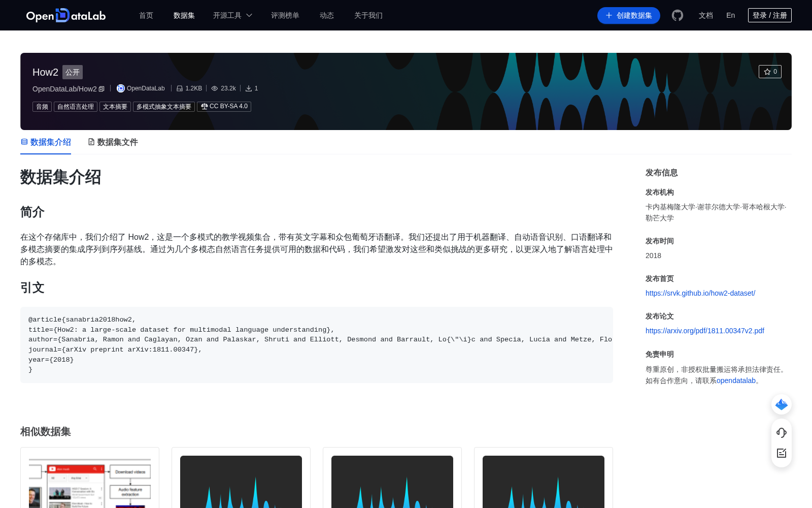Open the 文档 link
812x508 pixels.
706,15
